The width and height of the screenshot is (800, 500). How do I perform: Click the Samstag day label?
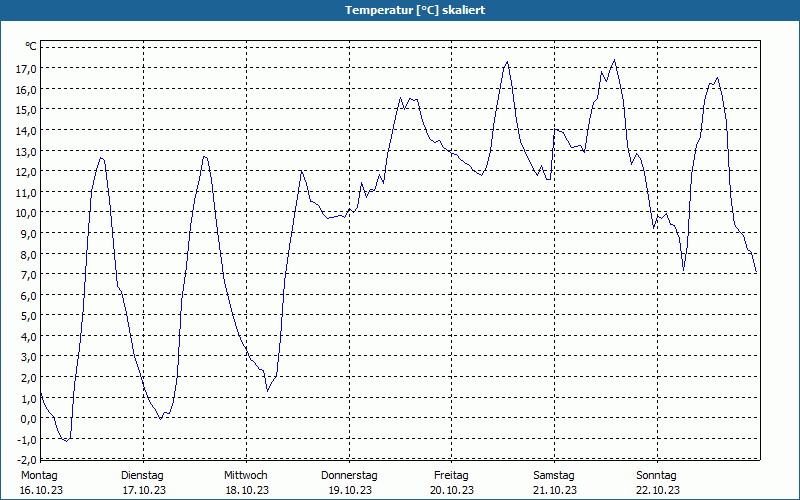[x=554, y=476]
